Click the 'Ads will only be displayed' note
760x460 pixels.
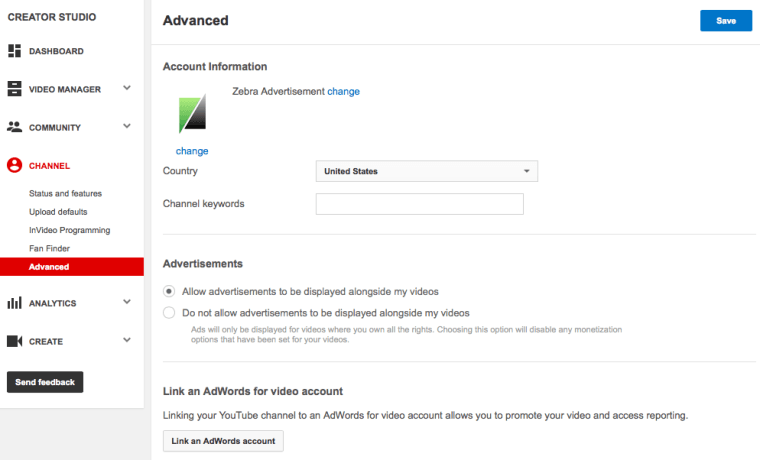tap(406, 334)
